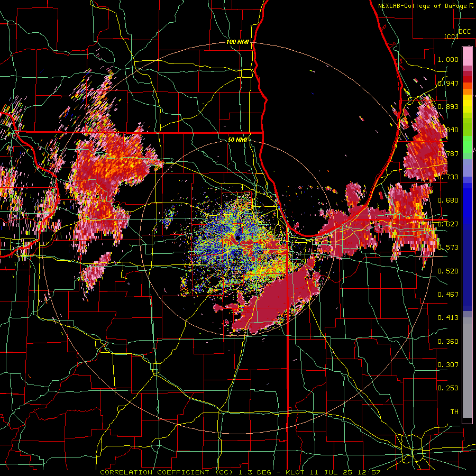This screenshot has height=476, width=476.
Task: Click the 100 NMI range ring label
Action: 237,42
